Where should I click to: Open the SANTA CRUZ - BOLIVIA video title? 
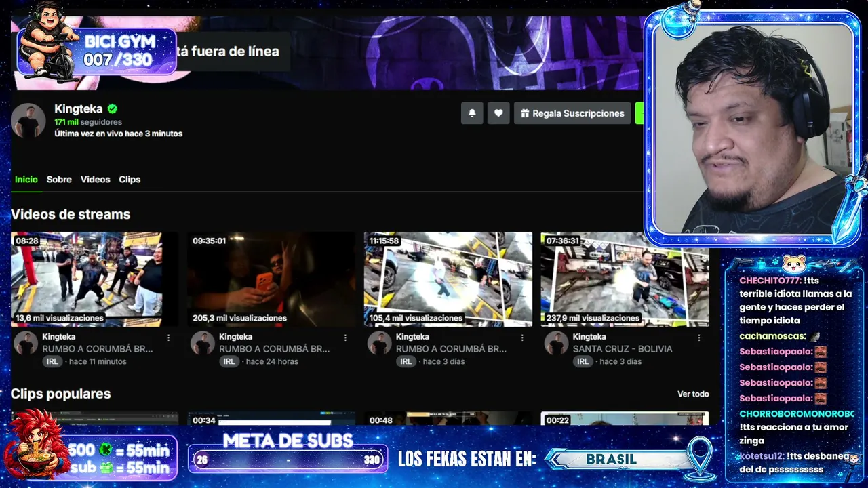[623, 349]
